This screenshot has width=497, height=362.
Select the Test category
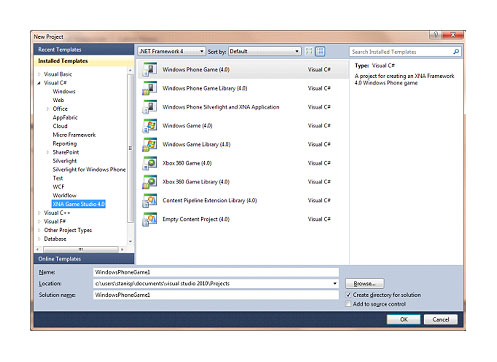coord(58,178)
